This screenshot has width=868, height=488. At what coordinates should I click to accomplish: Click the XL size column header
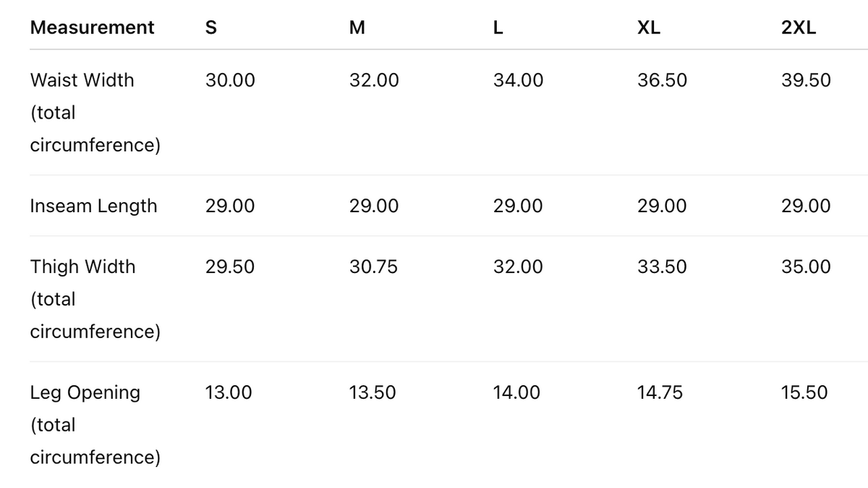pyautogui.click(x=649, y=28)
